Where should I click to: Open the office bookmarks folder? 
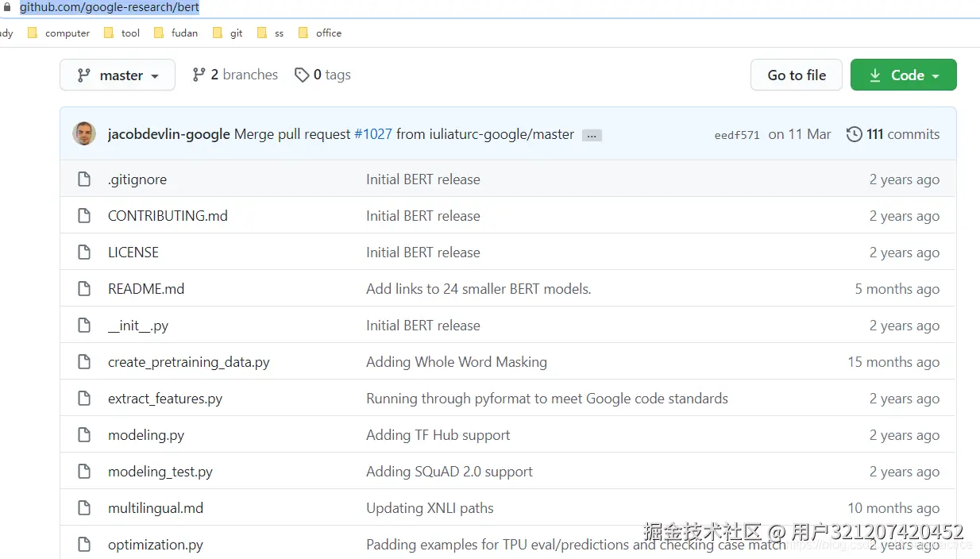pos(320,33)
